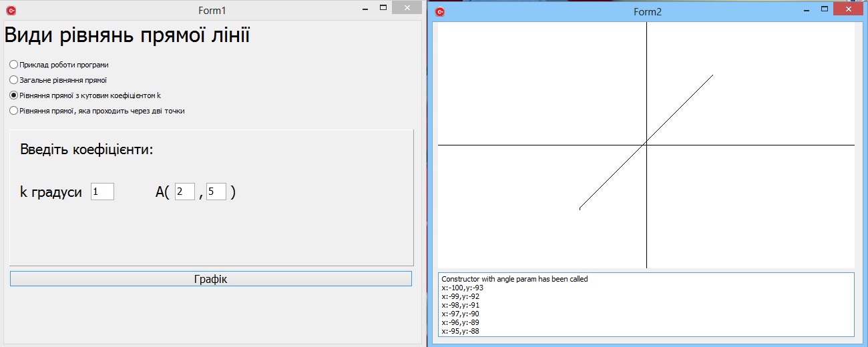Click the 'x:-100,y:-93' log line

[x=462, y=288]
